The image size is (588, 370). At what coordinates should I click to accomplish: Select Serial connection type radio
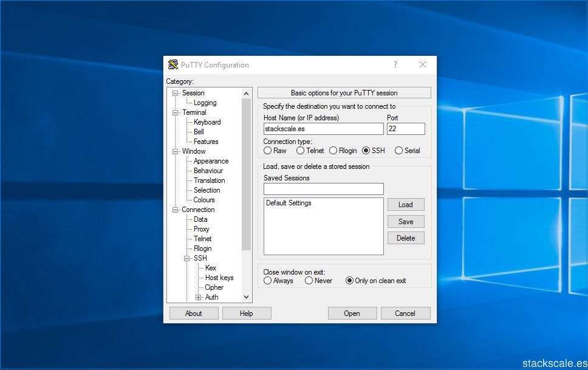point(399,151)
